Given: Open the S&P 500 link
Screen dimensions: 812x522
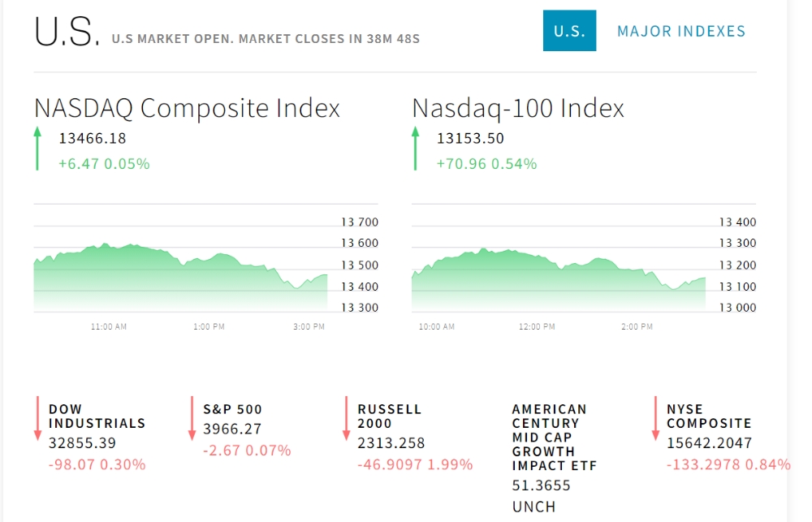Looking at the screenshot, I should point(232,409).
